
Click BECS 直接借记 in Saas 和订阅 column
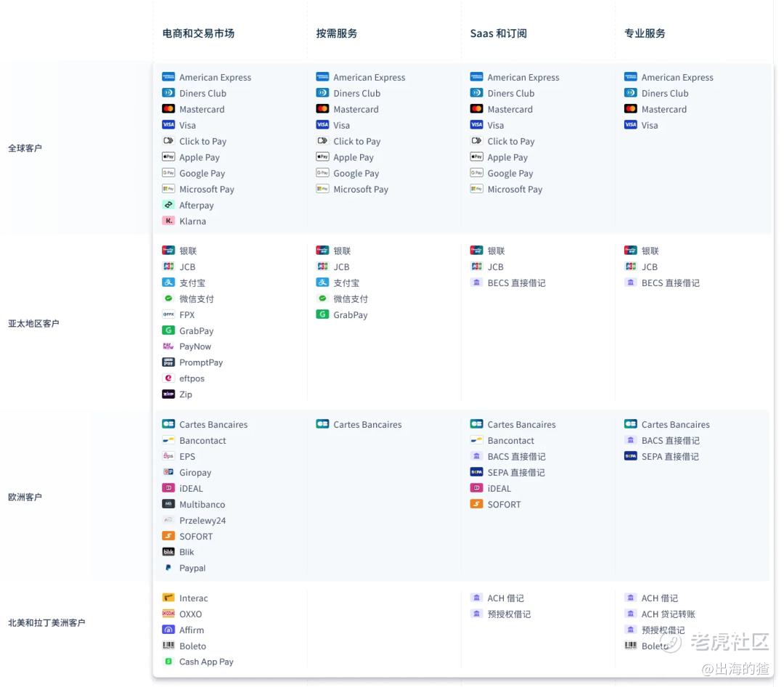517,283
